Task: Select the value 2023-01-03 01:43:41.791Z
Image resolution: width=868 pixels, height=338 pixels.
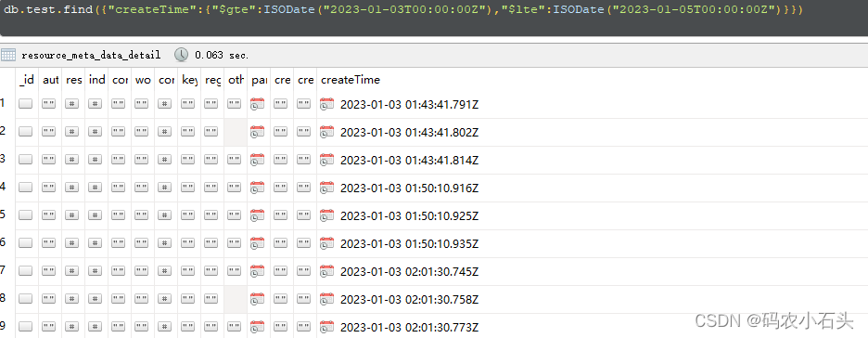Action: point(409,104)
